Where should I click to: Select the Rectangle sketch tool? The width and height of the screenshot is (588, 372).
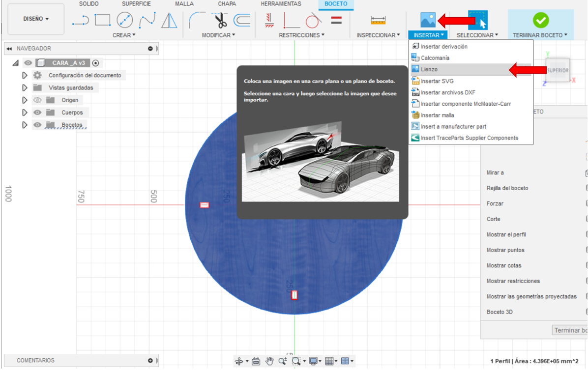click(x=102, y=20)
